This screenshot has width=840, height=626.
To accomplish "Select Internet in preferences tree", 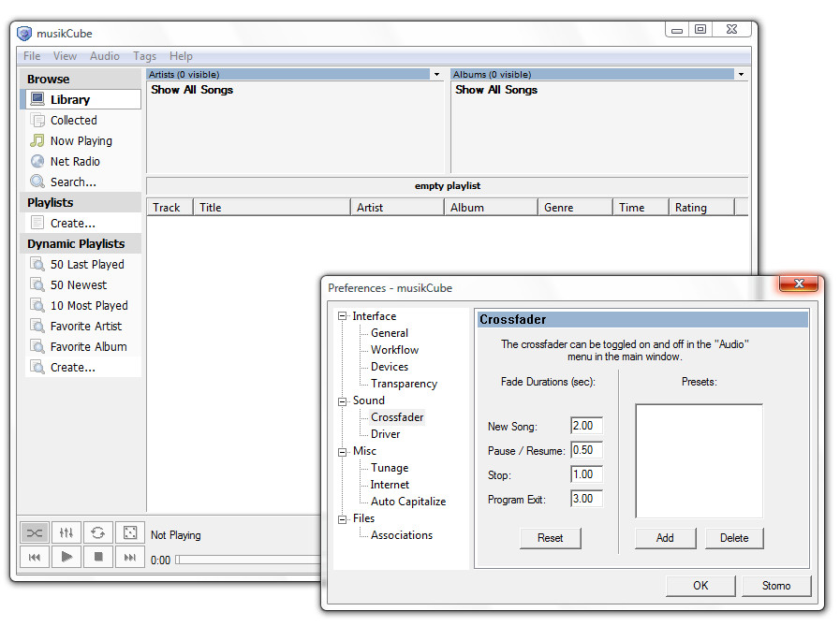I will point(390,485).
